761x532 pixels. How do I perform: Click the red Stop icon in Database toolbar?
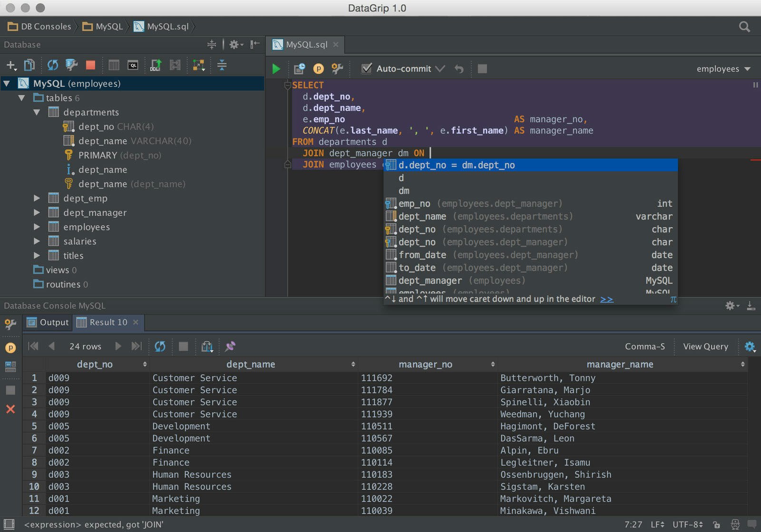coord(90,65)
